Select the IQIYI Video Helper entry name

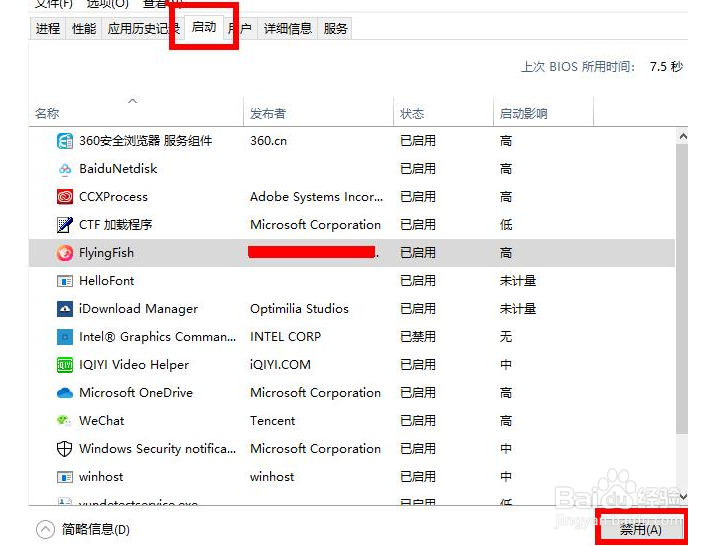click(134, 365)
